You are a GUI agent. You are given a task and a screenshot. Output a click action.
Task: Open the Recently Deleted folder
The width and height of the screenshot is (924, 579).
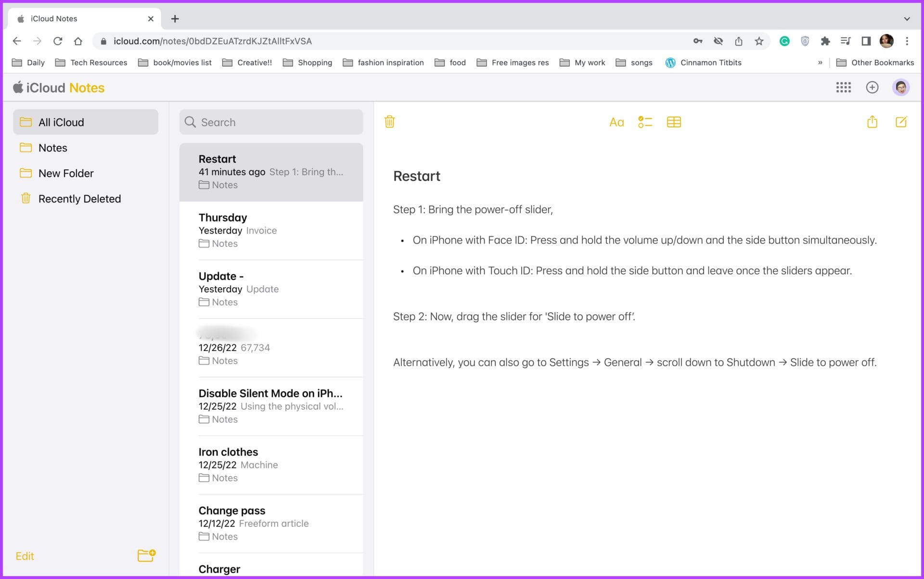click(79, 199)
